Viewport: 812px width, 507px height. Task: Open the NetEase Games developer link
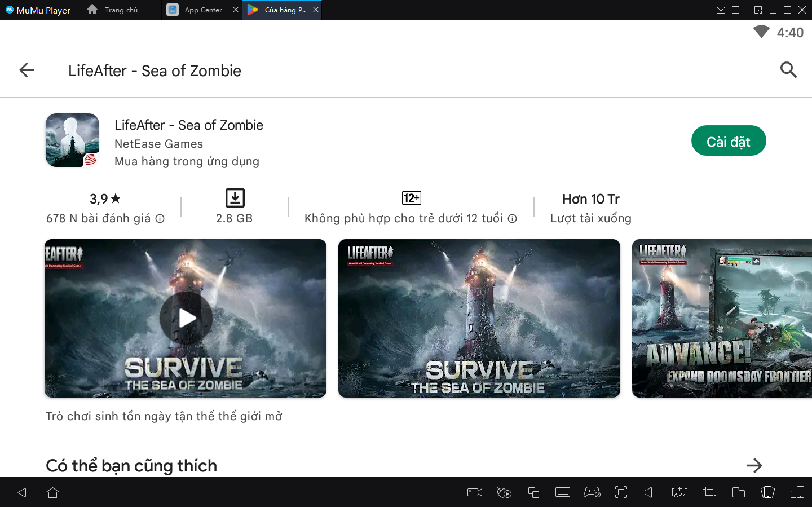[x=158, y=144]
